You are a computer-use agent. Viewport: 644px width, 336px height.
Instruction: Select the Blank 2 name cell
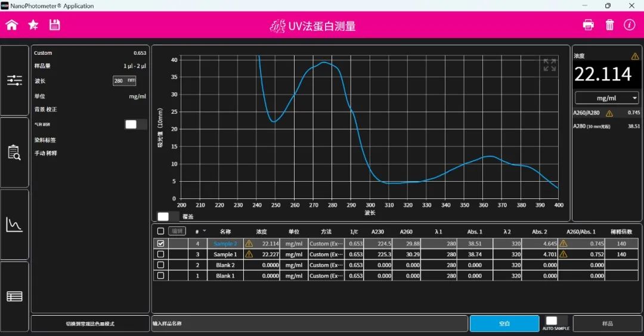click(225, 265)
